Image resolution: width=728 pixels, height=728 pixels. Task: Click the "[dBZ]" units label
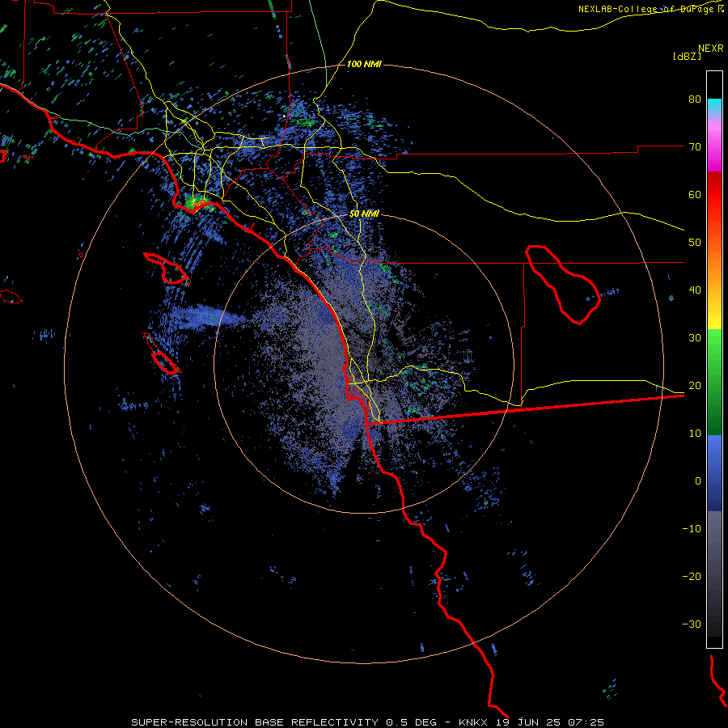[x=687, y=56]
